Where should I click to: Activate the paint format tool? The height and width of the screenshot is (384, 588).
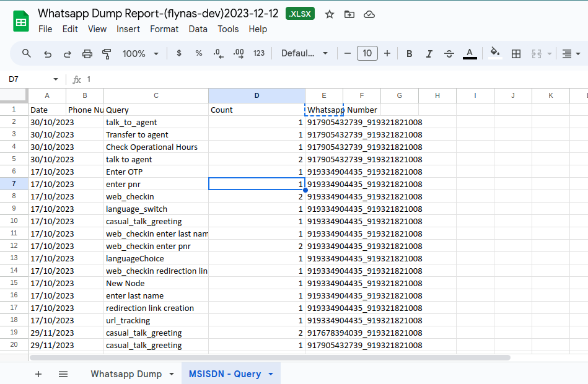106,54
